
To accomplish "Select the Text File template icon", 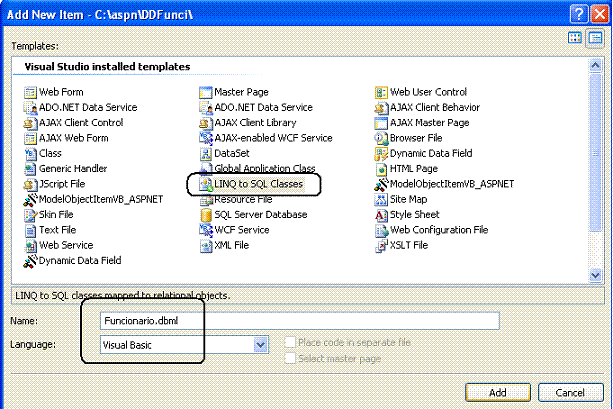I will click(x=30, y=230).
